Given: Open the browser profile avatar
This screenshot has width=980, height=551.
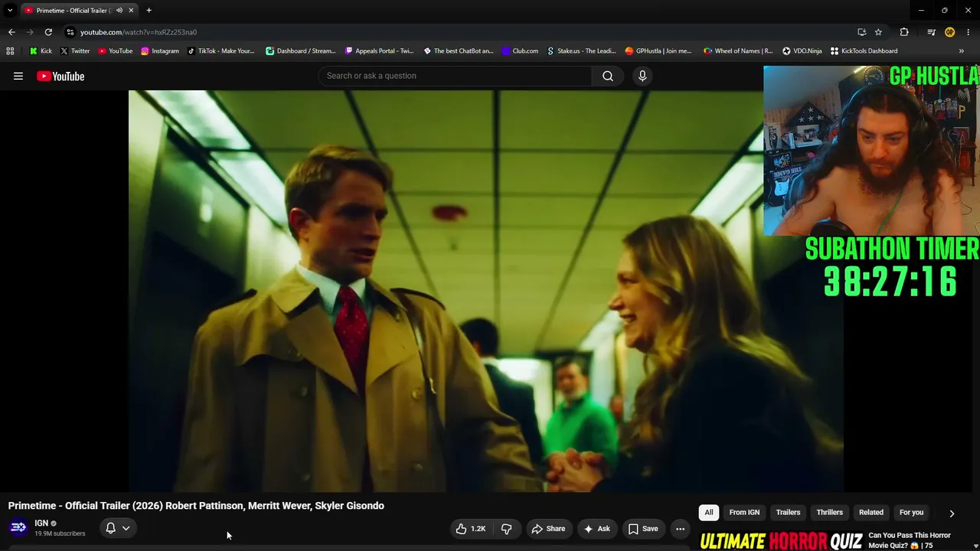Looking at the screenshot, I should coord(949,32).
